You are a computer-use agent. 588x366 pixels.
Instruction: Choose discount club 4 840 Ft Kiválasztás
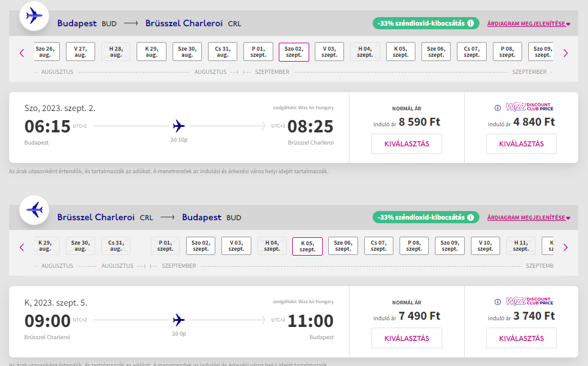pos(522,143)
